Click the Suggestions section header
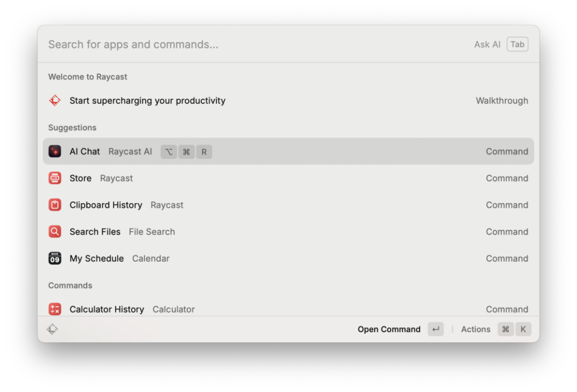577x392 pixels. click(x=73, y=128)
